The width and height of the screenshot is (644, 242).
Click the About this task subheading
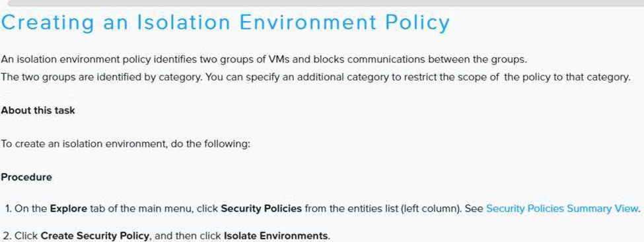[38, 110]
